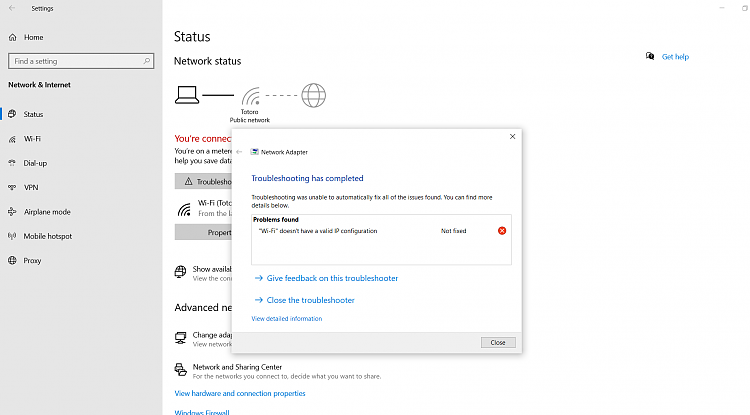This screenshot has width=750, height=415.
Task: Click Show available networks icon
Action: click(180, 272)
